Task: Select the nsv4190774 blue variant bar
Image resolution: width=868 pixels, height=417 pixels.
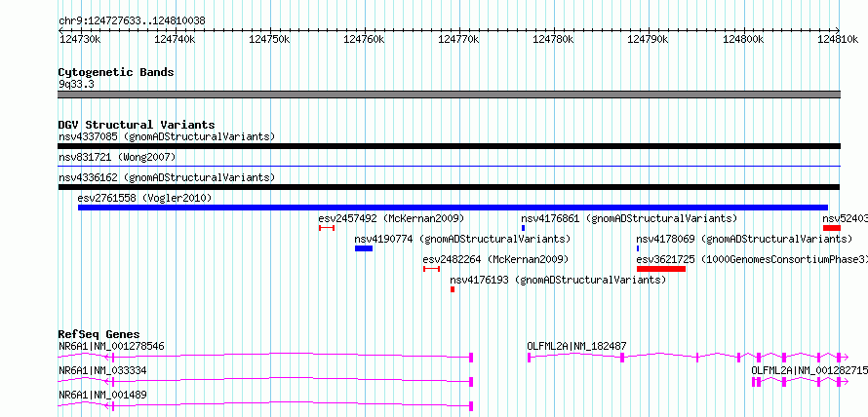Action: coord(364,248)
